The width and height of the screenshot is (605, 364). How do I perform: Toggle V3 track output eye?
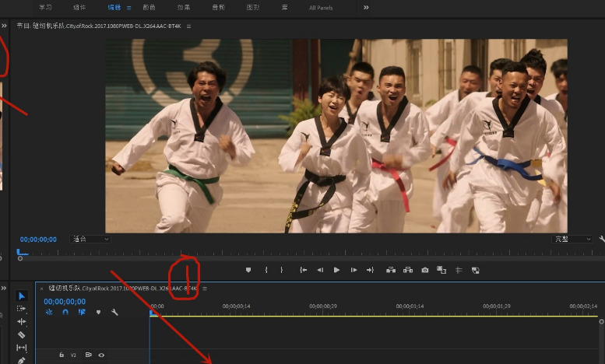pyautogui.click(x=101, y=355)
